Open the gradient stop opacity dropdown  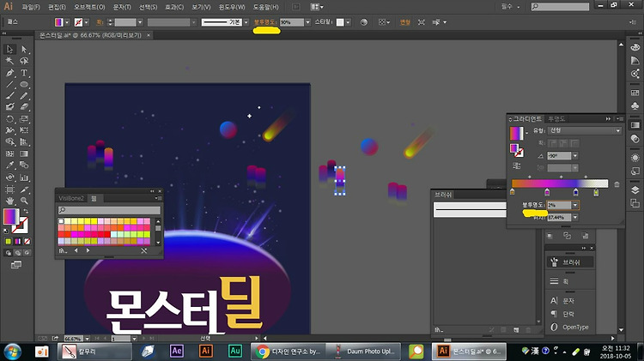click(575, 205)
